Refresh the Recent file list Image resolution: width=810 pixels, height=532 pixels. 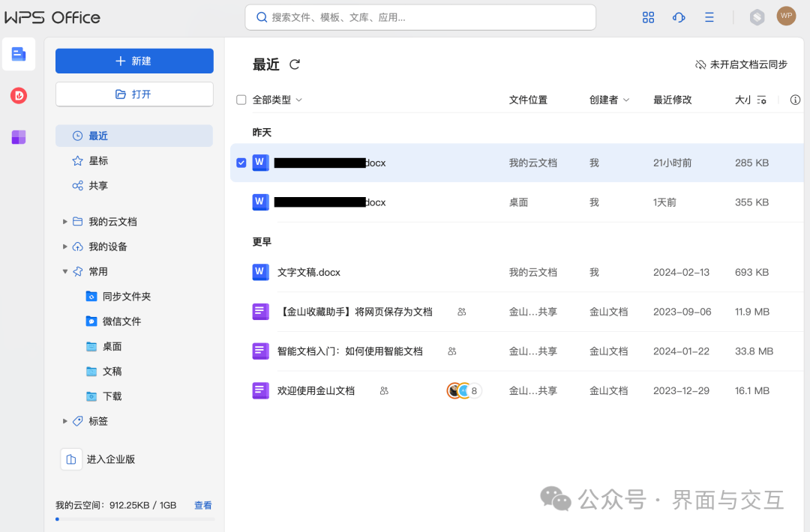[x=294, y=64]
